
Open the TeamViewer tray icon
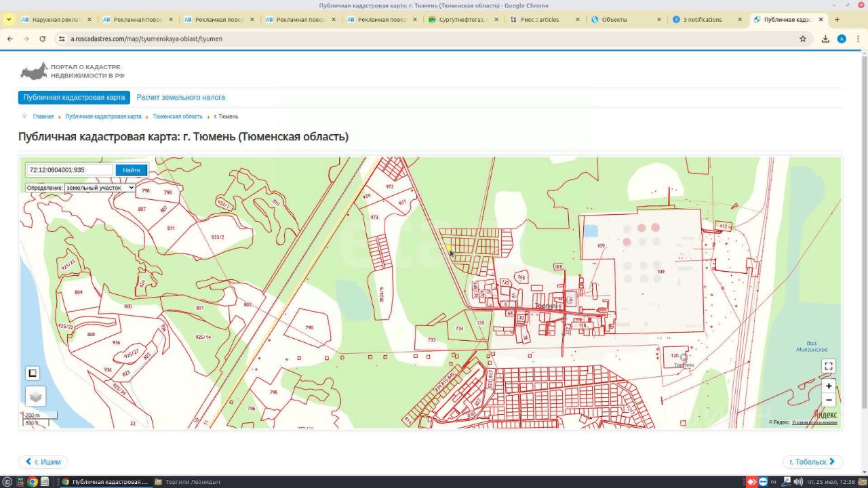click(763, 482)
